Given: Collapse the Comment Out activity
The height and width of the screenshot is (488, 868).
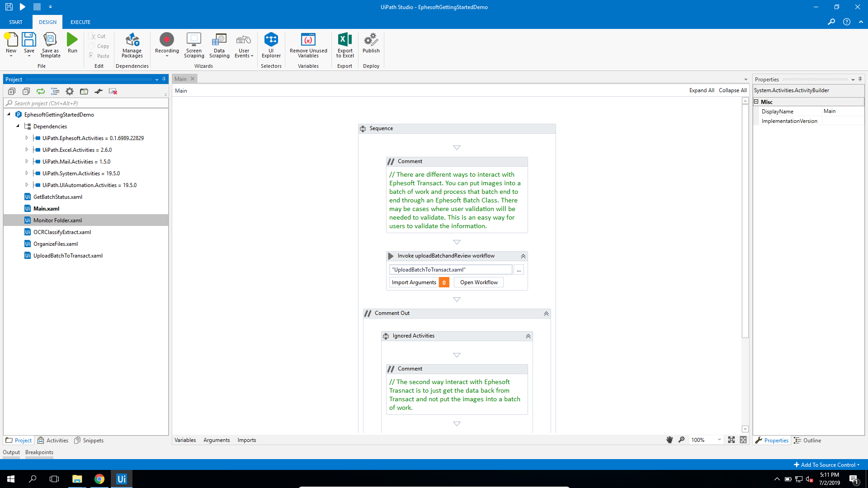Looking at the screenshot, I should [x=546, y=314].
